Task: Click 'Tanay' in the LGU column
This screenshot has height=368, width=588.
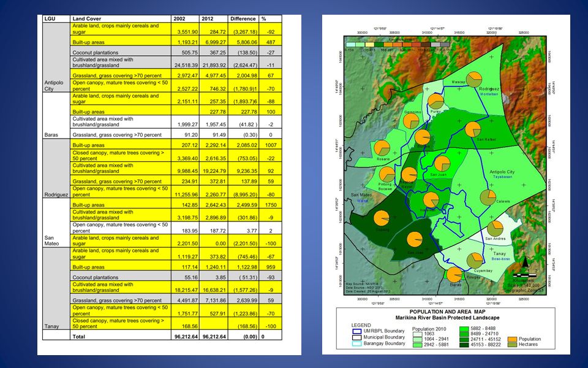Action: (x=51, y=326)
